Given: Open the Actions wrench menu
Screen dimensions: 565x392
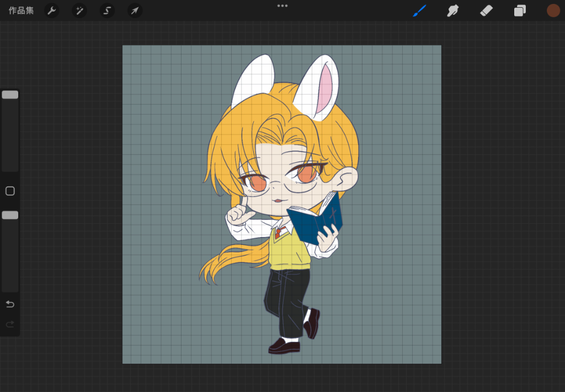Looking at the screenshot, I should tap(51, 10).
